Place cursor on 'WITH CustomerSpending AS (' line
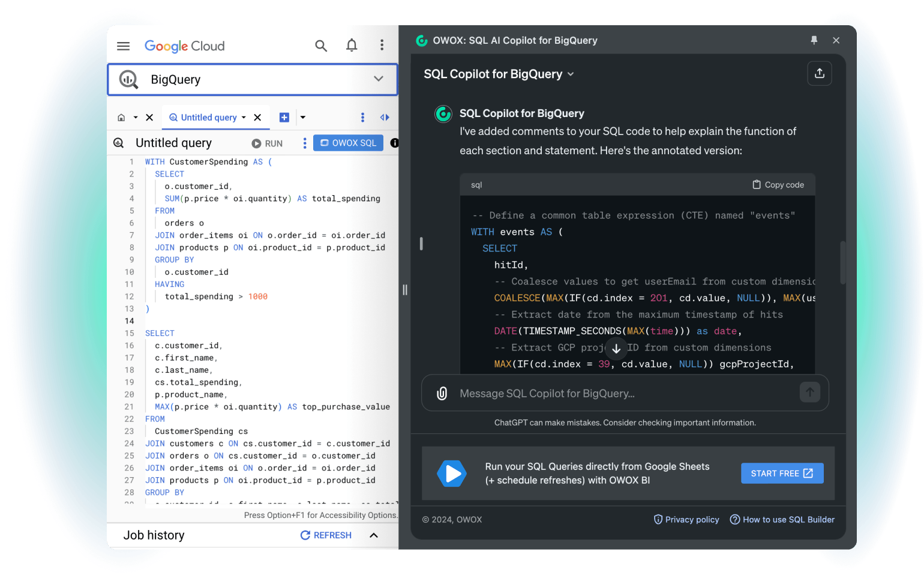Screen dimensions: 924x581 coord(208,162)
